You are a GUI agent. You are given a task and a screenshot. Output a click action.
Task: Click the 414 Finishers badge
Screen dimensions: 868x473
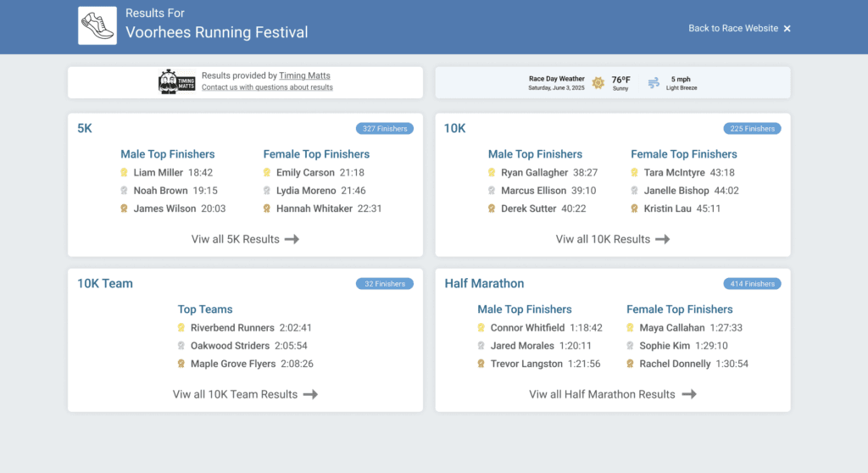[752, 284]
